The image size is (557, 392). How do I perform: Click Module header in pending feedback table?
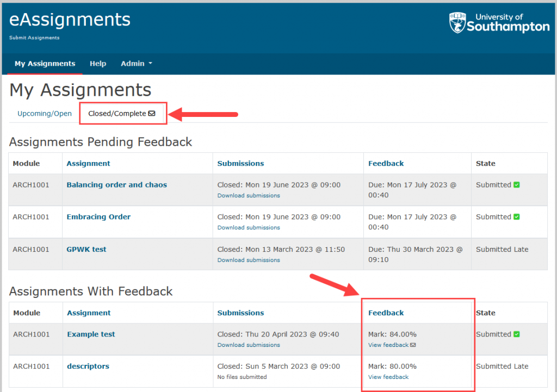[x=26, y=163]
